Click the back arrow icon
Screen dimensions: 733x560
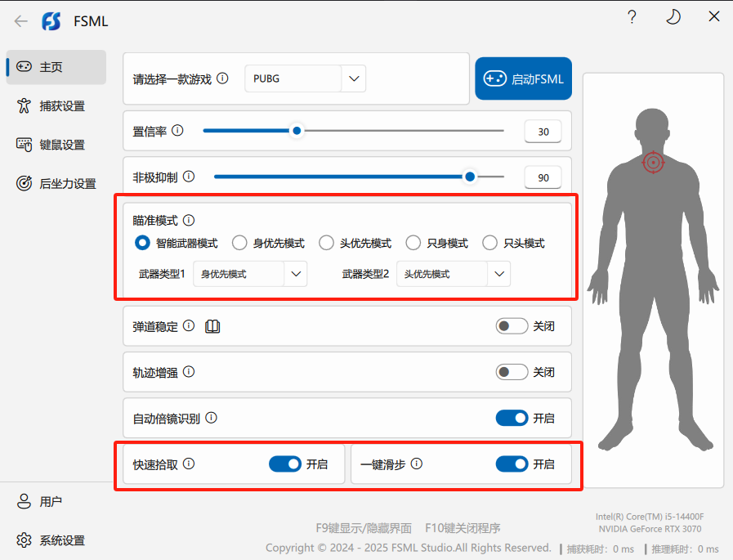point(21,21)
